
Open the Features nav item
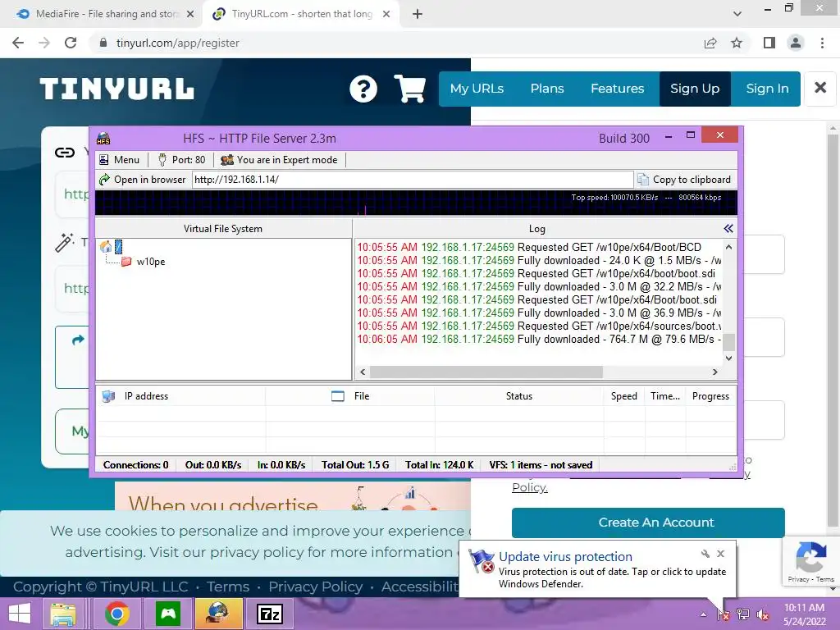[617, 89]
